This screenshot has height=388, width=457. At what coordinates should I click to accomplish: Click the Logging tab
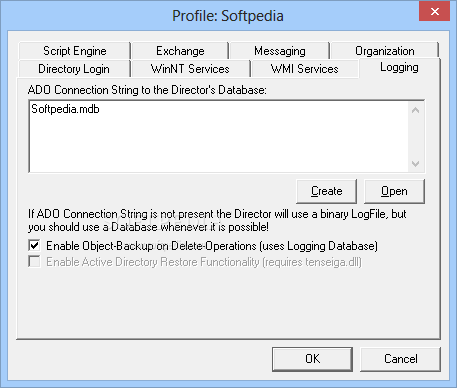pos(399,68)
